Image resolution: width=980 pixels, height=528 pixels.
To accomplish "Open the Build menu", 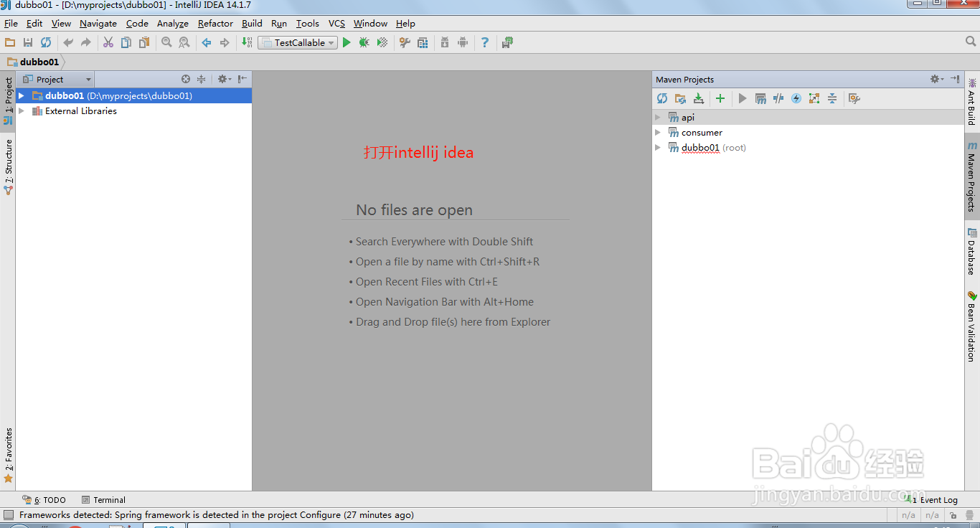I will (x=252, y=23).
